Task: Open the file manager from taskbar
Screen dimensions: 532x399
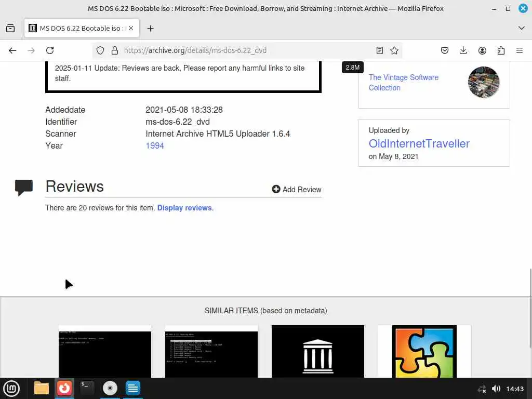Action: [x=42, y=388]
